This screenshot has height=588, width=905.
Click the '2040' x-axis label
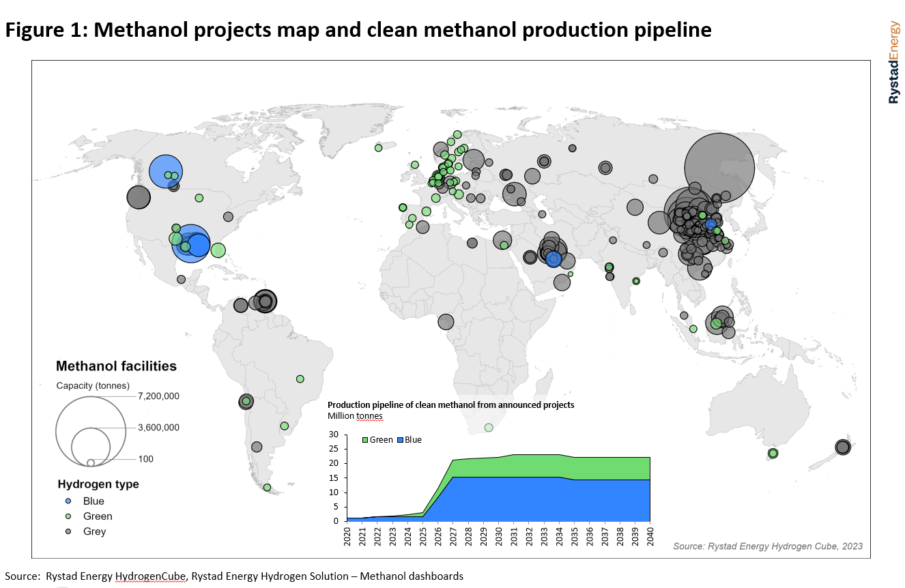650,537
